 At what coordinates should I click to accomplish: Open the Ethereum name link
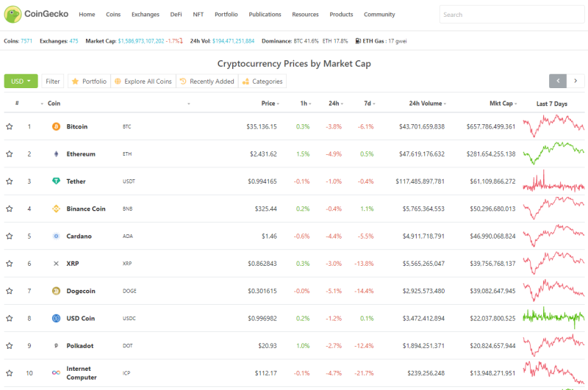81,154
